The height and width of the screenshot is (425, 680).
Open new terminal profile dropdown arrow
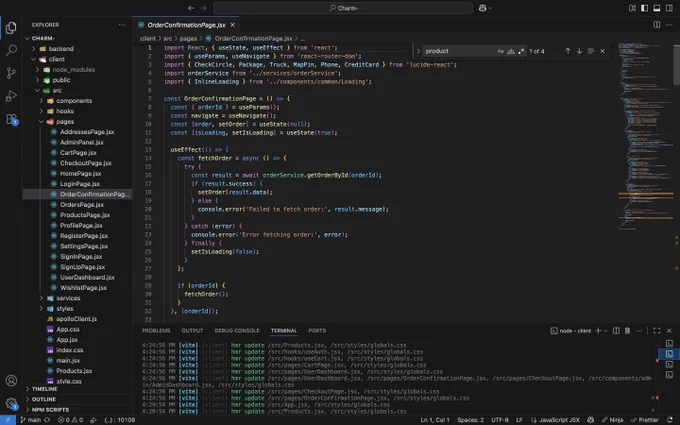pos(606,330)
